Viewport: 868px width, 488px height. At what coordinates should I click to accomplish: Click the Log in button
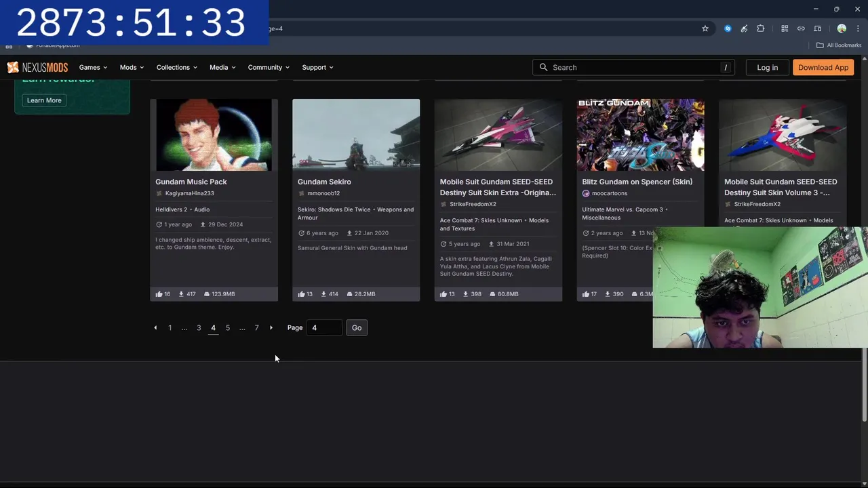tap(767, 67)
